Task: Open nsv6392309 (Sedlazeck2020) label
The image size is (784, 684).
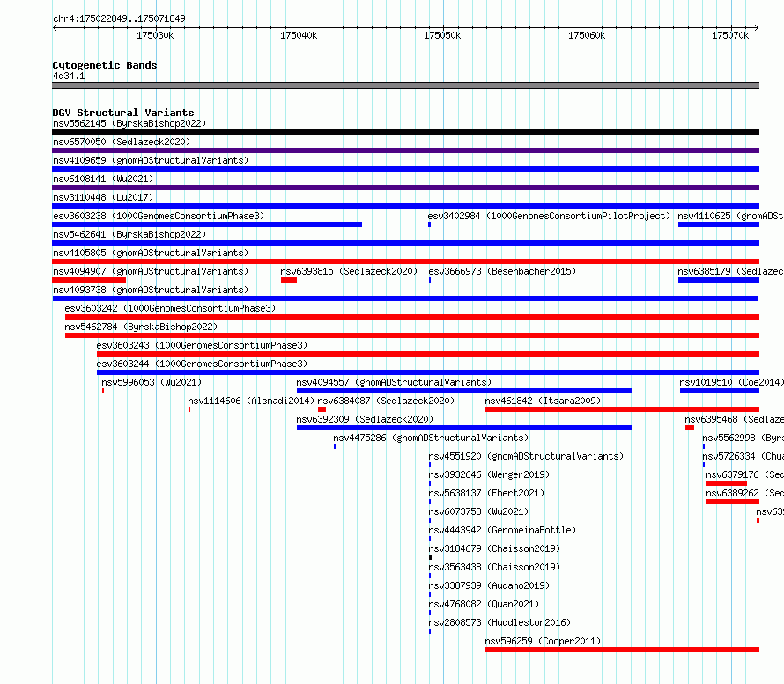Action: coord(365,419)
